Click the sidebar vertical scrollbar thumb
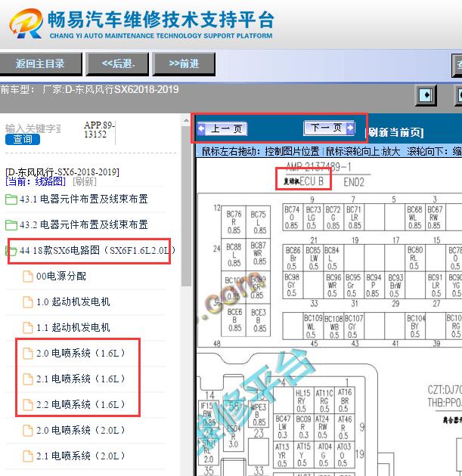Screen dimensions: 462x476 (x=186, y=206)
